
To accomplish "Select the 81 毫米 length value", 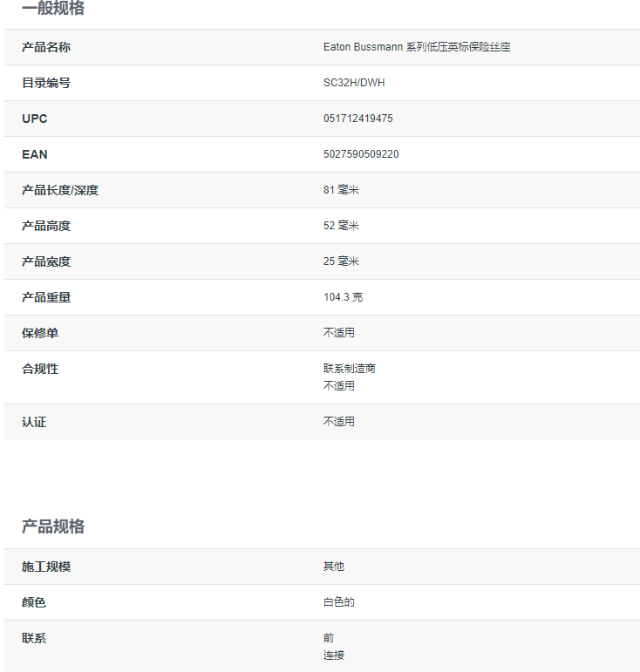I will (341, 189).
